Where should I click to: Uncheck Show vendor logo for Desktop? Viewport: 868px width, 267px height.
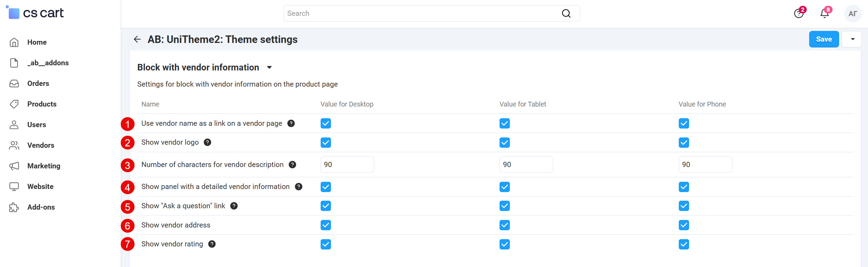325,143
